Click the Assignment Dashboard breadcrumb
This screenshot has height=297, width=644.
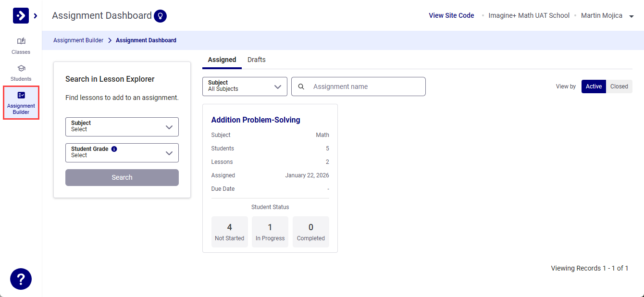coord(146,40)
